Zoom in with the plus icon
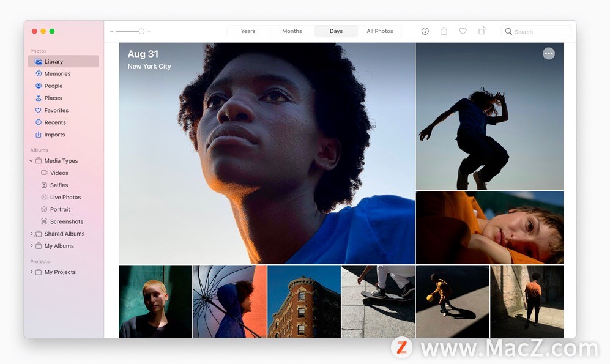610x364 pixels. [x=149, y=31]
